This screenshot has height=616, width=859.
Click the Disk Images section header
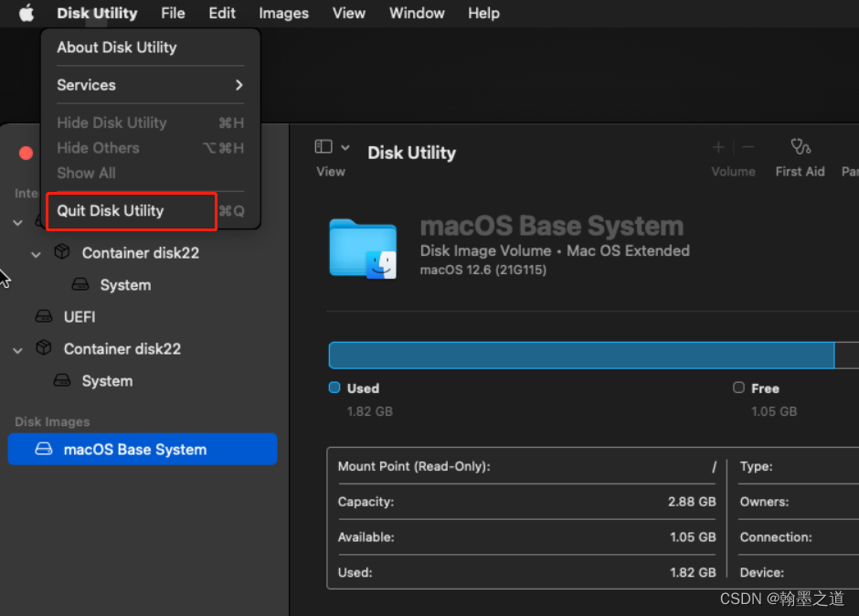52,421
